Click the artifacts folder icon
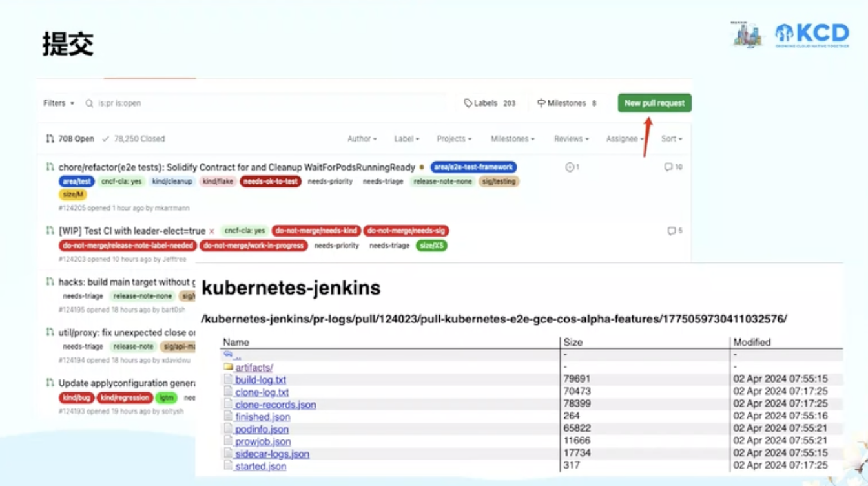Screen dimensions: 868x486 click(228, 367)
